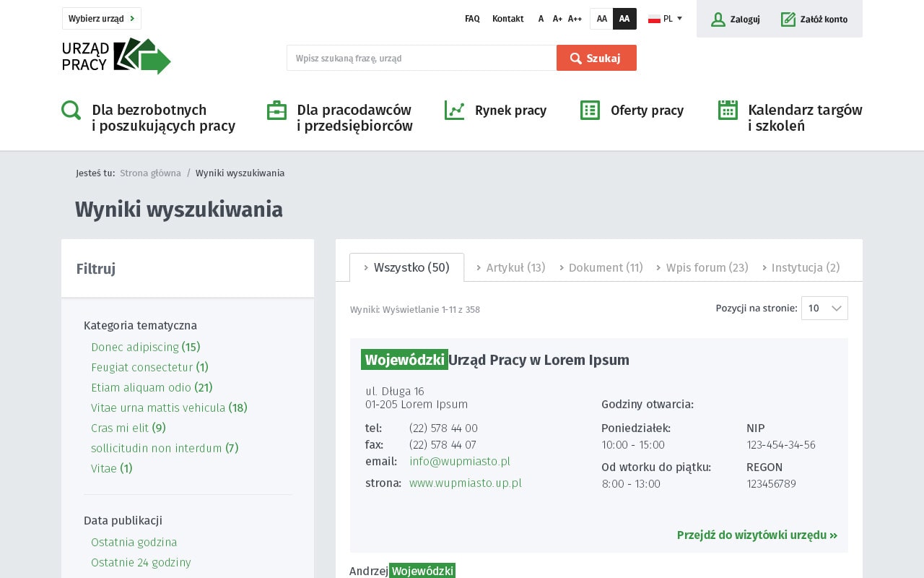Switch to the Artykuł (13) tab
Viewport: 924px width, 578px height.
click(x=510, y=268)
